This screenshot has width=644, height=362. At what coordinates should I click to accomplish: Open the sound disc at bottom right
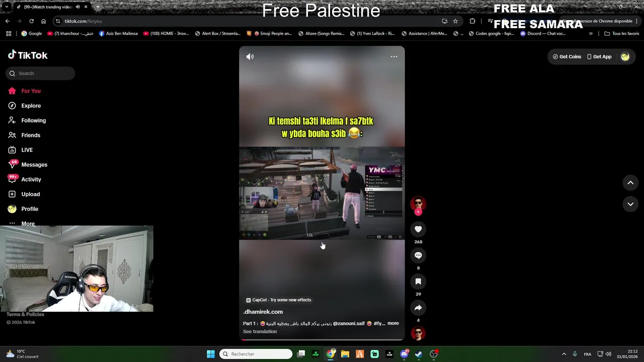point(418,333)
